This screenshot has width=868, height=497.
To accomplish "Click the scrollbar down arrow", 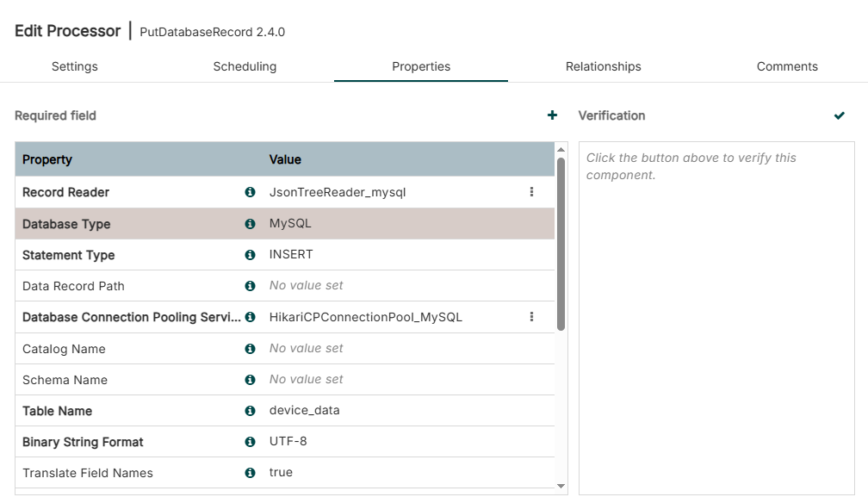I will pos(561,487).
